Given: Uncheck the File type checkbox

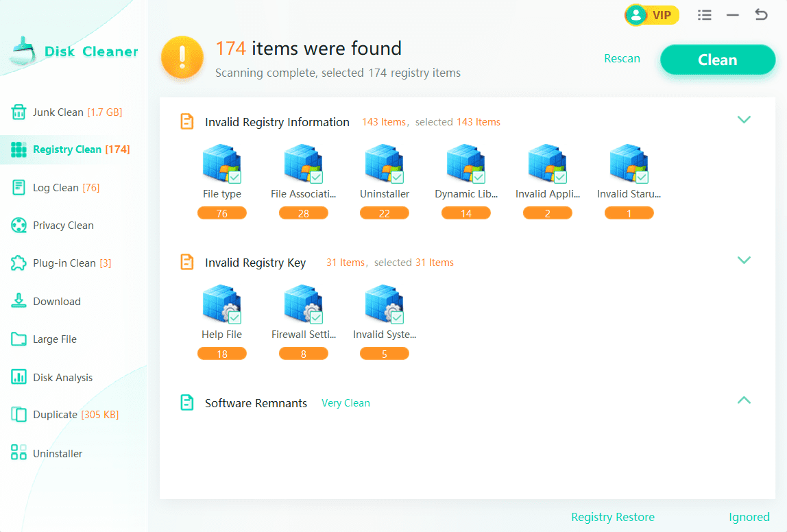Looking at the screenshot, I should pos(234,178).
